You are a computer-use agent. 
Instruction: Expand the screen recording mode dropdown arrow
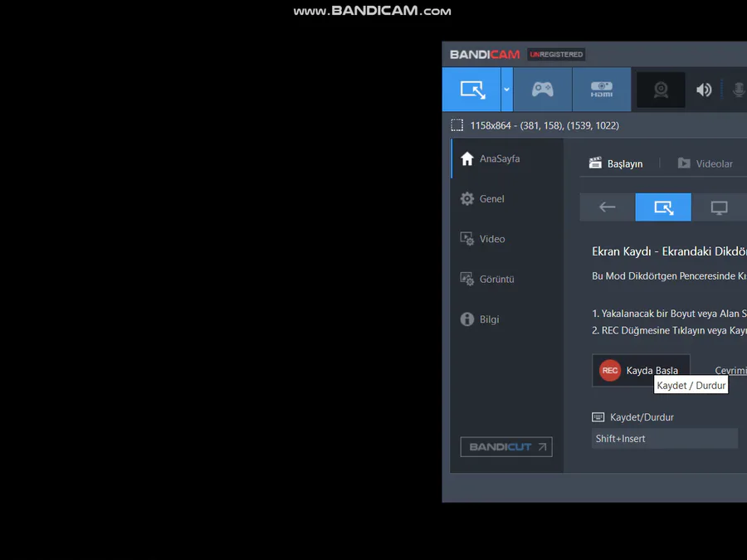tap(507, 90)
